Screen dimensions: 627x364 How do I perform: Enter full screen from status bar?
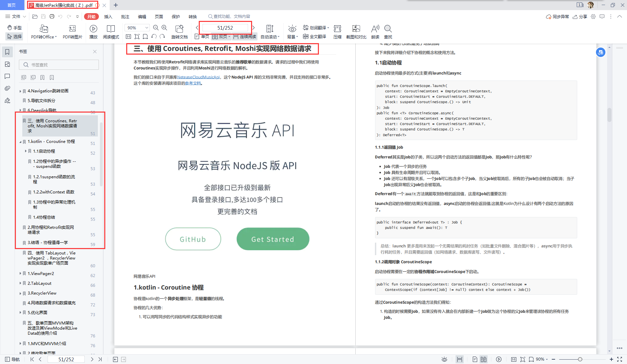[x=620, y=359]
